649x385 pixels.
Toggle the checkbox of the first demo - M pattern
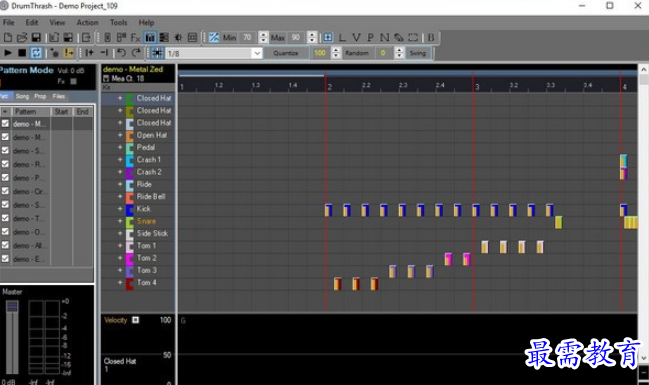(x=5, y=123)
